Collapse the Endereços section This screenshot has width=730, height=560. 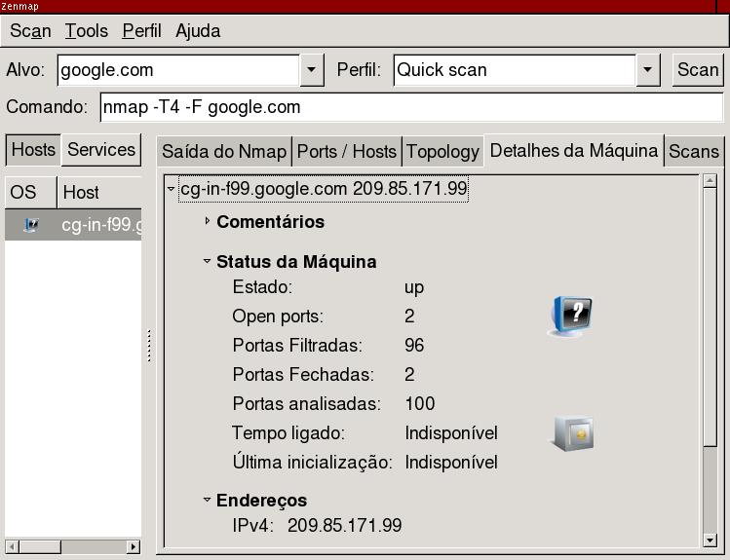pos(208,500)
